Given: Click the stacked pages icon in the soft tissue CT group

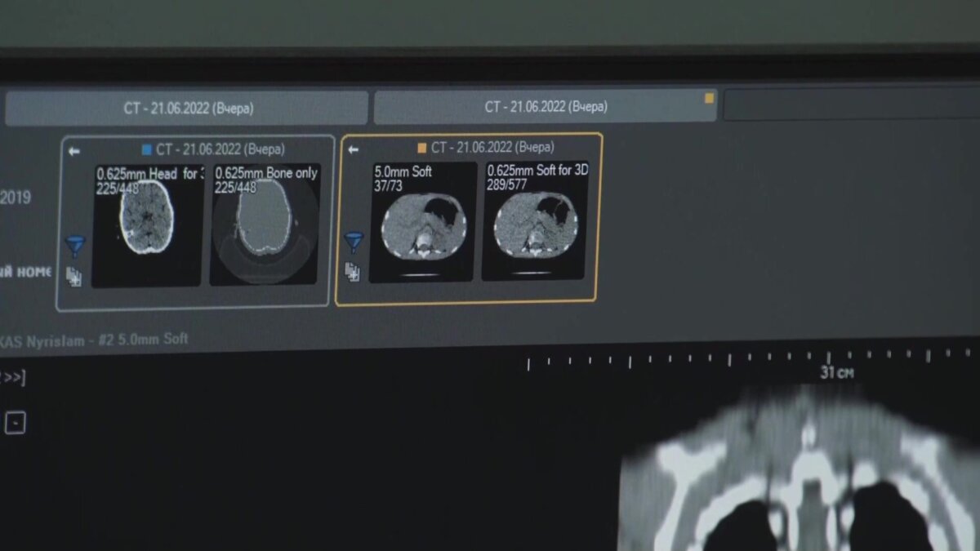Looking at the screenshot, I should coord(353,272).
